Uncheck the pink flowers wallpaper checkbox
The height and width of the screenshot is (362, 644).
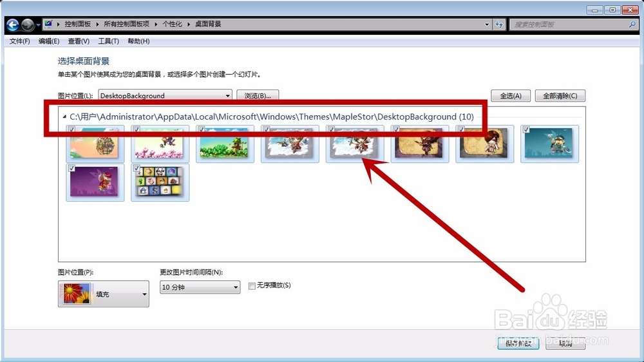[x=137, y=129]
